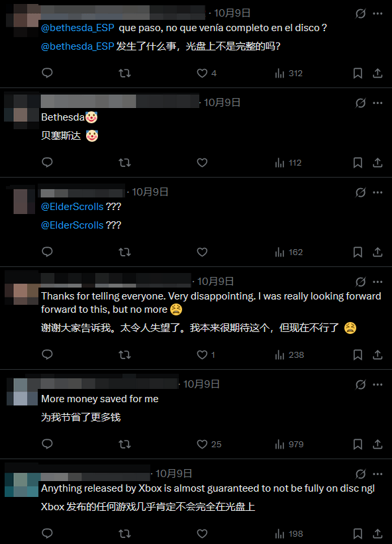Open more options menu on Bethesda clown tweet
Image resolution: width=392 pixels, height=544 pixels.
(x=377, y=103)
